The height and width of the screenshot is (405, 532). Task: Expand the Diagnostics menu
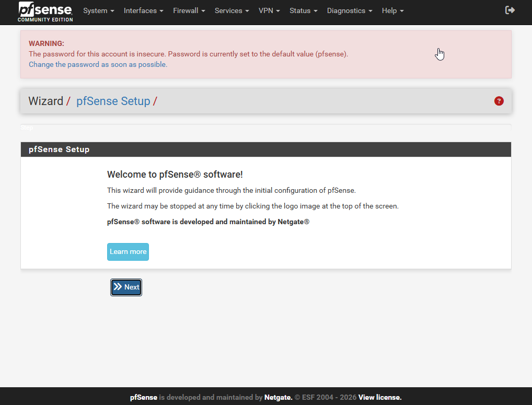(349, 10)
